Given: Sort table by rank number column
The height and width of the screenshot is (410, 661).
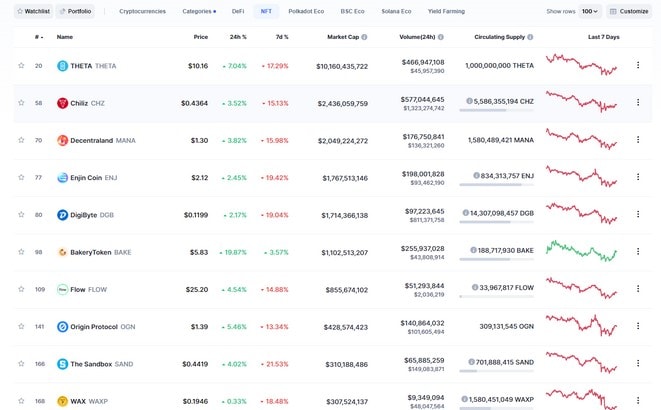Looking at the screenshot, I should [39, 37].
